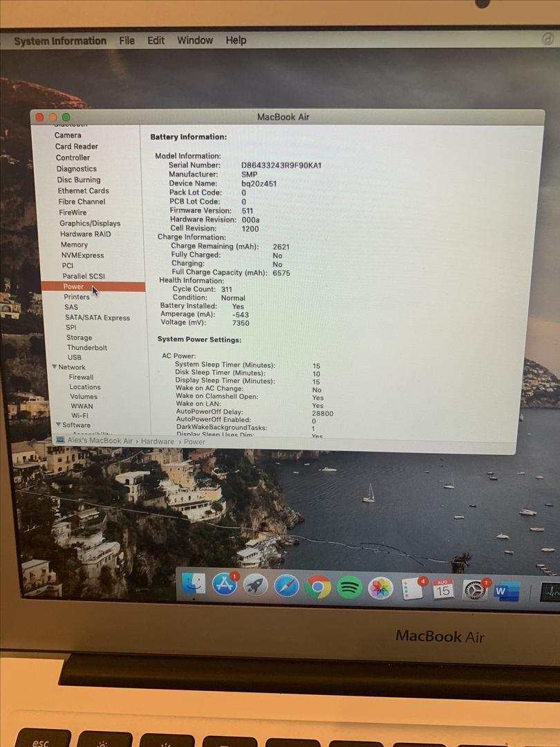The height and width of the screenshot is (747, 560).
Task: Click the Condition value Normal
Action: [233, 297]
